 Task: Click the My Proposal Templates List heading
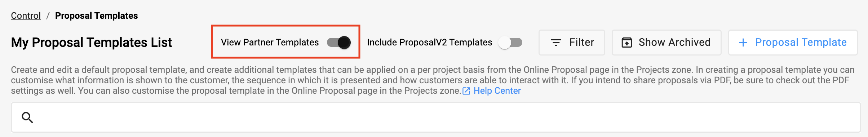(92, 43)
